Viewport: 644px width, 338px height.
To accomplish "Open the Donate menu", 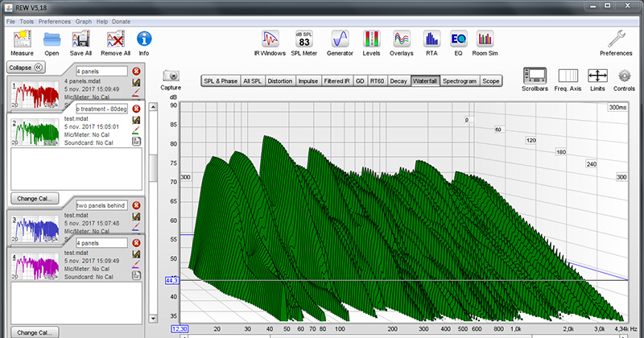I will [x=122, y=22].
